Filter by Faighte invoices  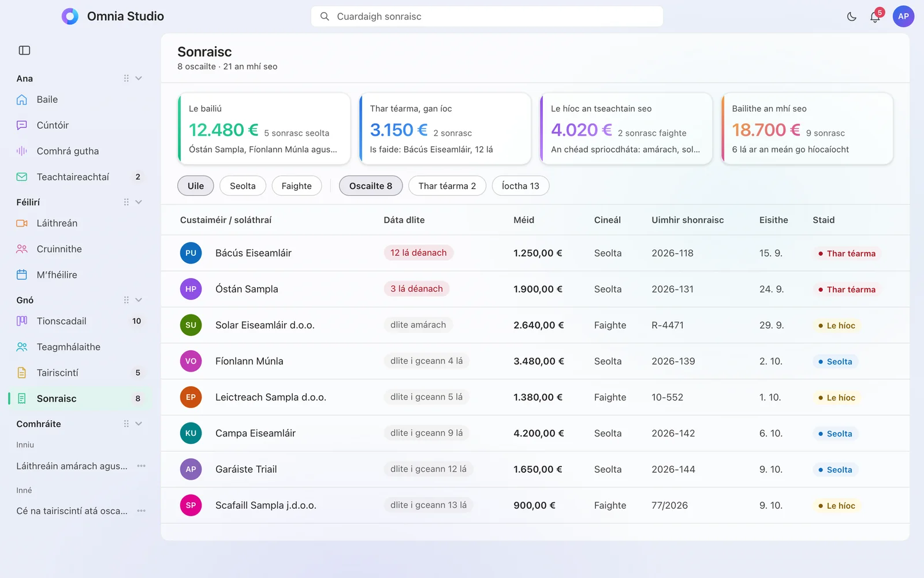point(297,186)
